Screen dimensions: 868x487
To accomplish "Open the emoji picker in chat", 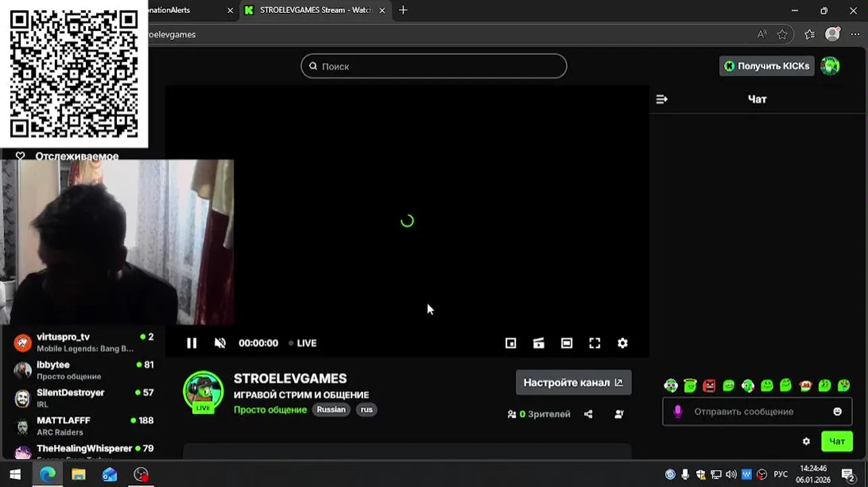I will click(838, 411).
